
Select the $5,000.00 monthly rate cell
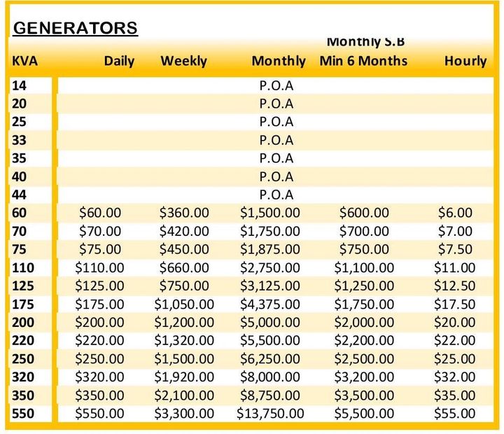tap(270, 322)
